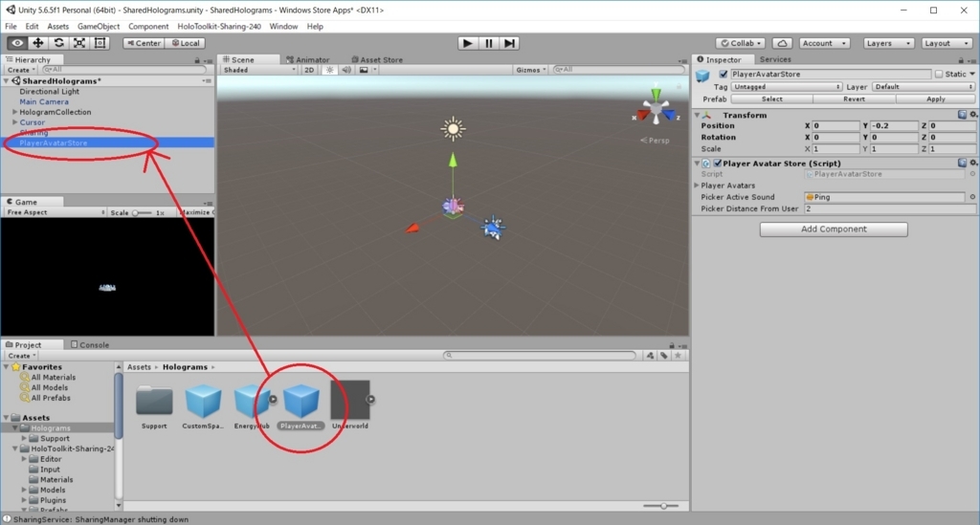Start Play mode
The height and width of the screenshot is (525, 980).
pos(467,43)
